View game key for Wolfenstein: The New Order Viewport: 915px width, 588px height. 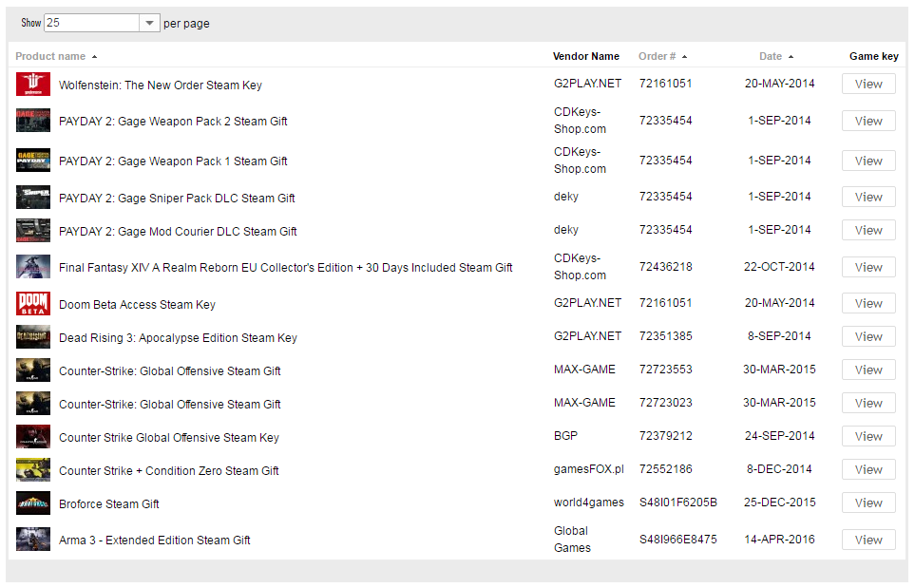[868, 84]
